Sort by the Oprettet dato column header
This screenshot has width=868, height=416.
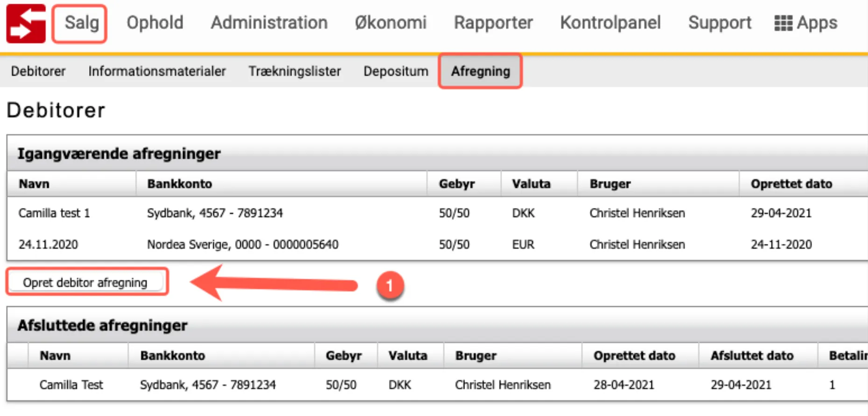791,183
